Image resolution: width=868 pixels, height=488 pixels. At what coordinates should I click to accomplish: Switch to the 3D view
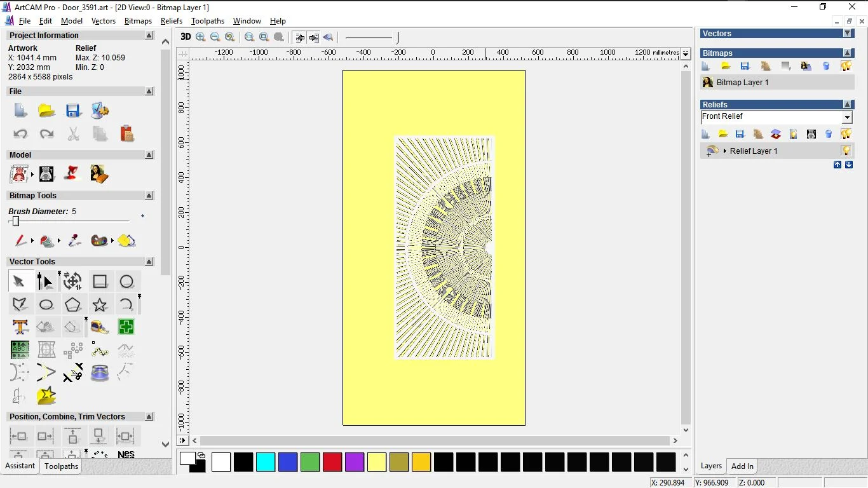(x=186, y=37)
